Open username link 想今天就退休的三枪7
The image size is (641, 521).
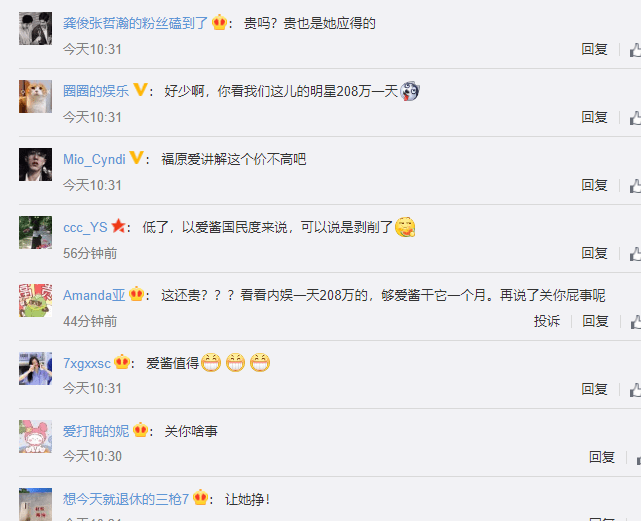pos(126,499)
